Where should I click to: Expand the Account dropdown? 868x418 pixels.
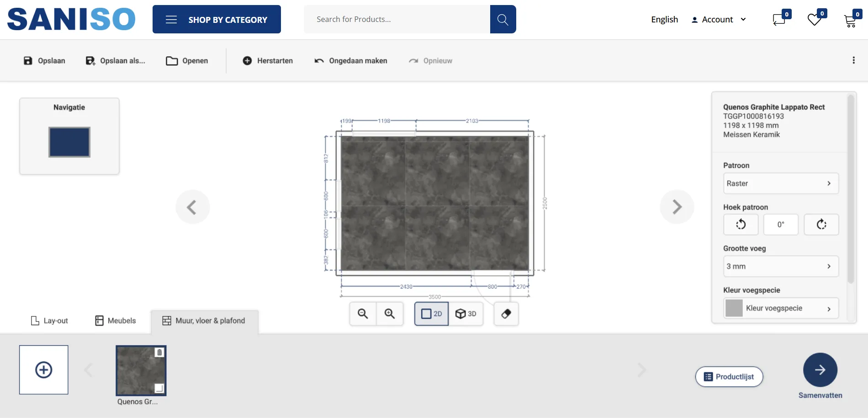click(719, 20)
